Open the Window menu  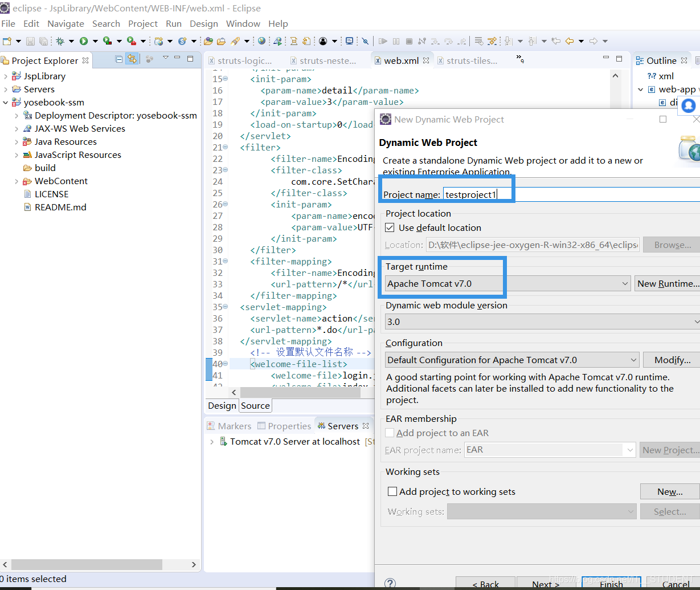(x=243, y=23)
